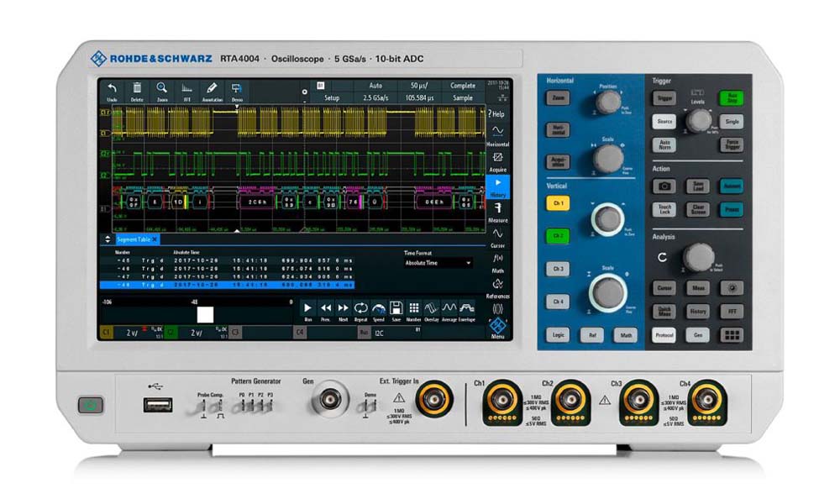Select the Annotation pencil tool

pyautogui.click(x=212, y=88)
